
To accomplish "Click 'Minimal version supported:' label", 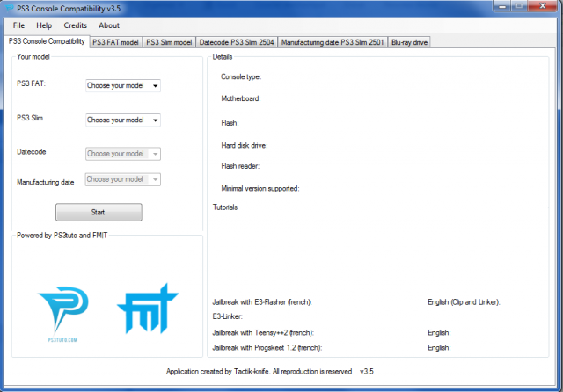I will pos(260,188).
